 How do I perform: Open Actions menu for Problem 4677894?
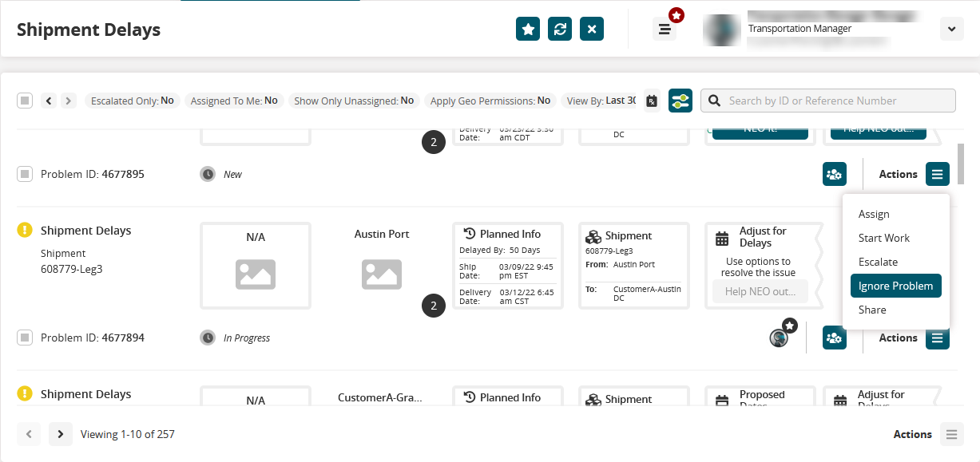pyautogui.click(x=938, y=338)
